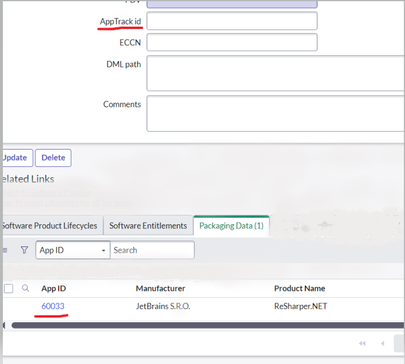Go to previous page arrow icon
The image size is (405, 364).
point(383,343)
